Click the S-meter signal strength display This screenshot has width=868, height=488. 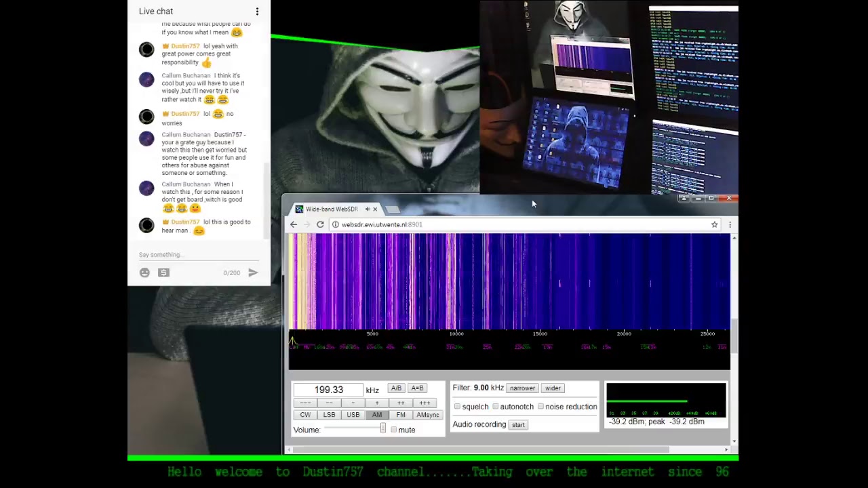click(x=666, y=400)
